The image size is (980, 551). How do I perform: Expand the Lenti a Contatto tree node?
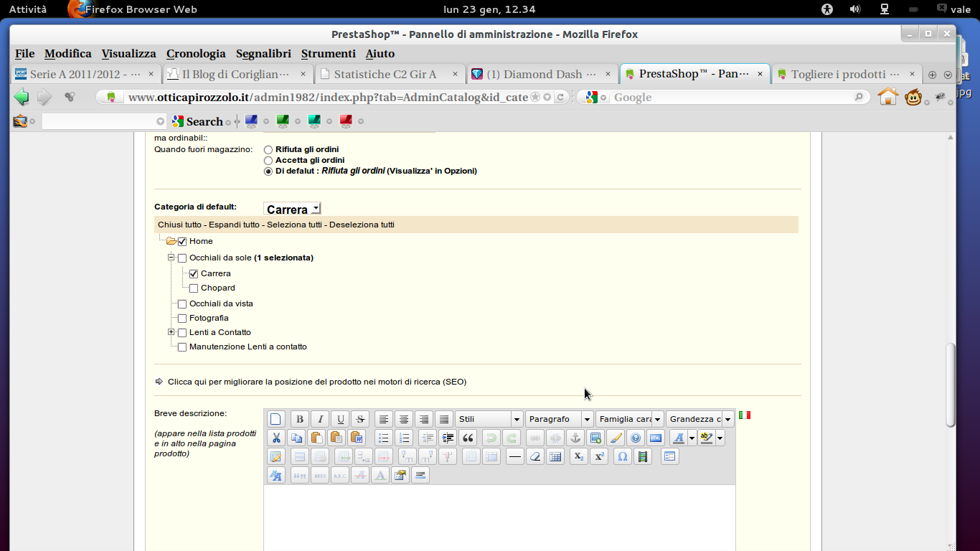point(171,332)
